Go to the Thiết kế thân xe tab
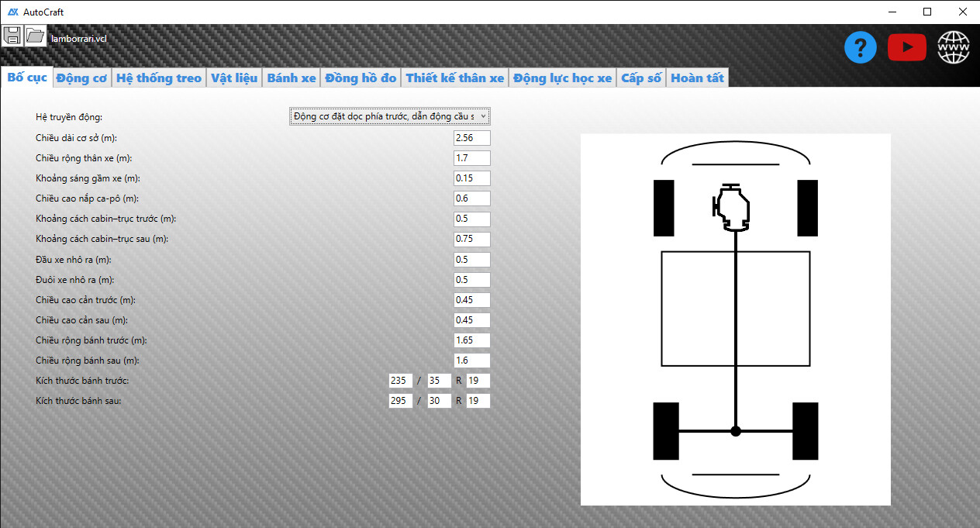Screen dimensions: 980x528 (454, 78)
